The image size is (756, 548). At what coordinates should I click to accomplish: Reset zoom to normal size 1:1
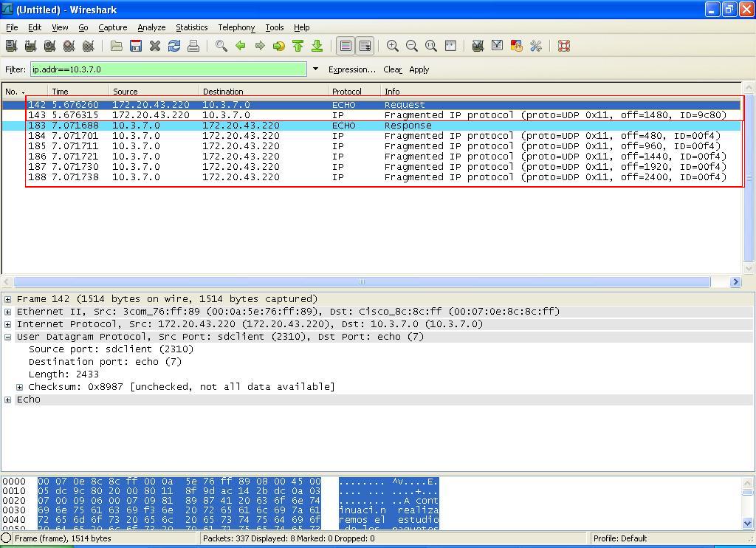(x=431, y=46)
